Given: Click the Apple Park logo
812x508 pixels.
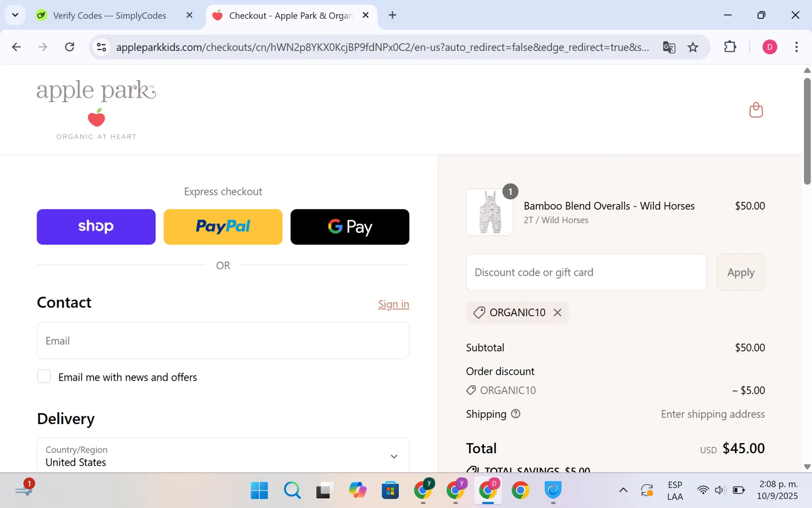Looking at the screenshot, I should (x=96, y=110).
